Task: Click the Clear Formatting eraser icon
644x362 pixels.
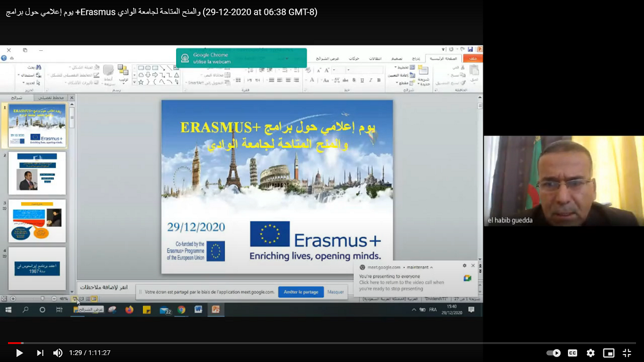Action: coord(309,71)
